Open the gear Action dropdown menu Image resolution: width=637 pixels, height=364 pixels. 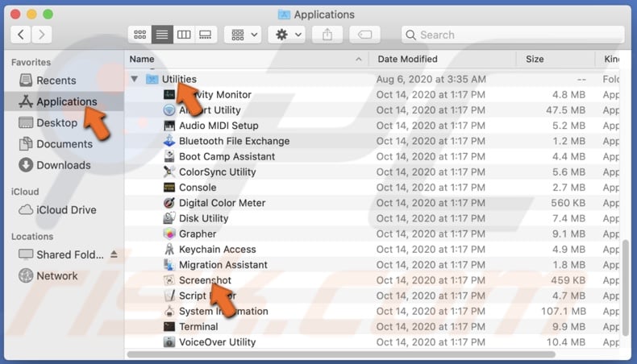[287, 35]
